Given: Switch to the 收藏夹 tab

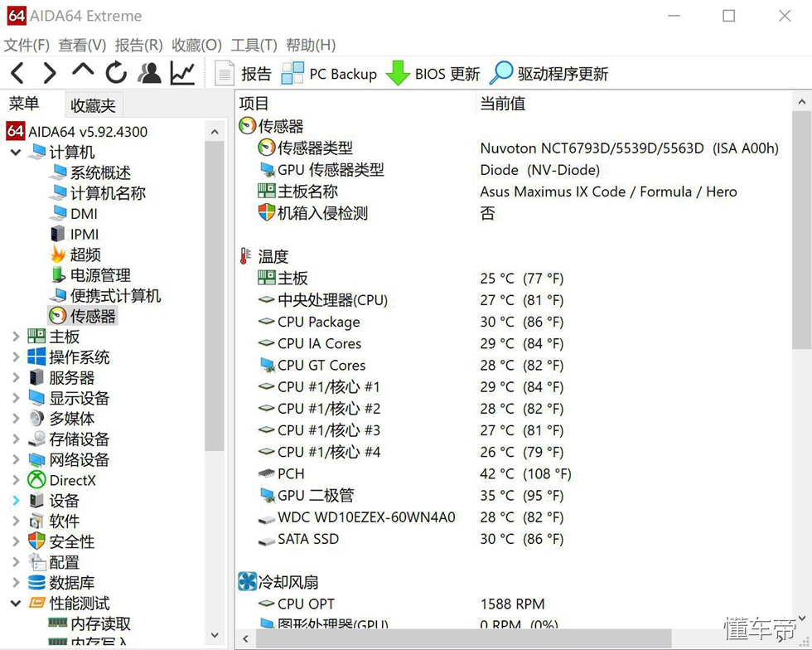Looking at the screenshot, I should coord(93,104).
